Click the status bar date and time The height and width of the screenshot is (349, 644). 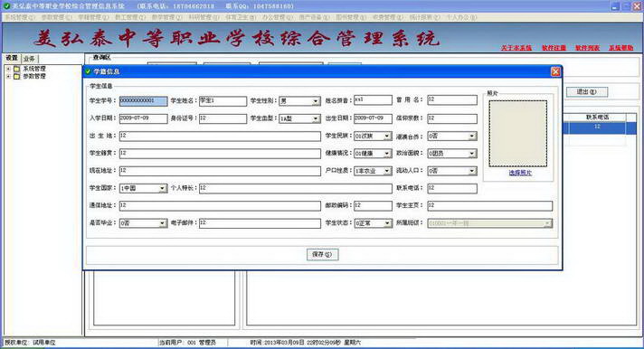tap(306, 343)
